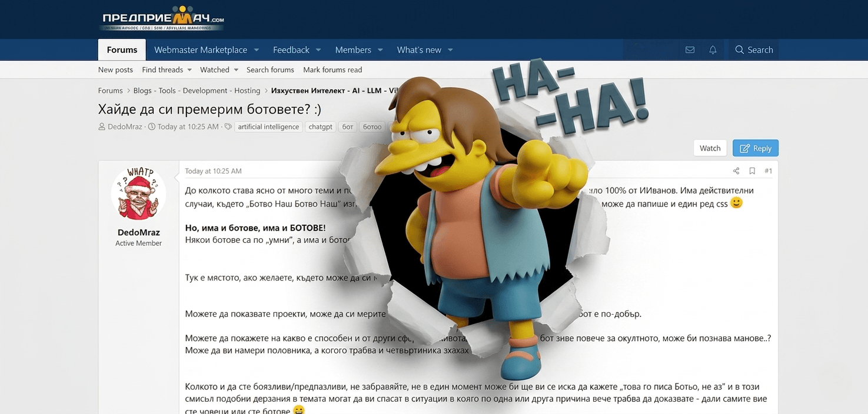Open Изкуствен Интелект breadcrumb link
The width and height of the screenshot is (868, 414).
pyautogui.click(x=335, y=91)
